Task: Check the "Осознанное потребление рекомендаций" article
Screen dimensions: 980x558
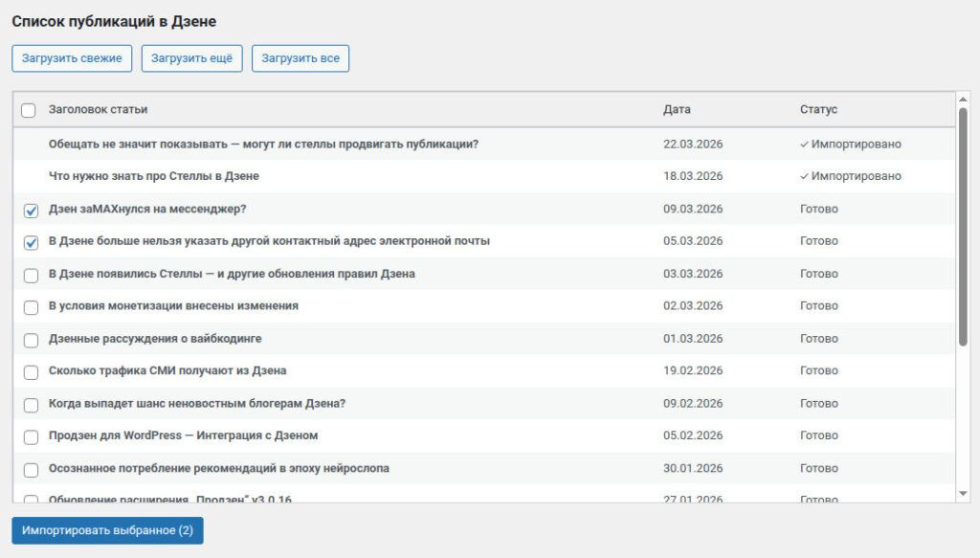Action: tap(31, 471)
